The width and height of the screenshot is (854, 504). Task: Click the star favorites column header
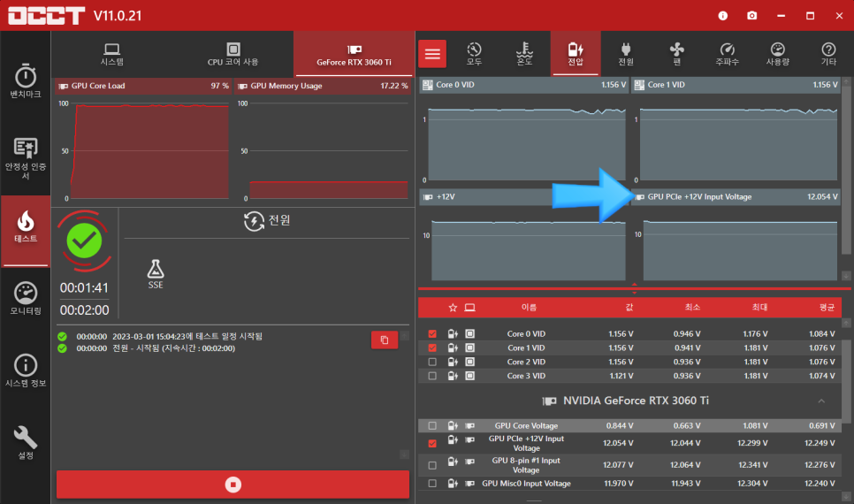click(x=453, y=308)
